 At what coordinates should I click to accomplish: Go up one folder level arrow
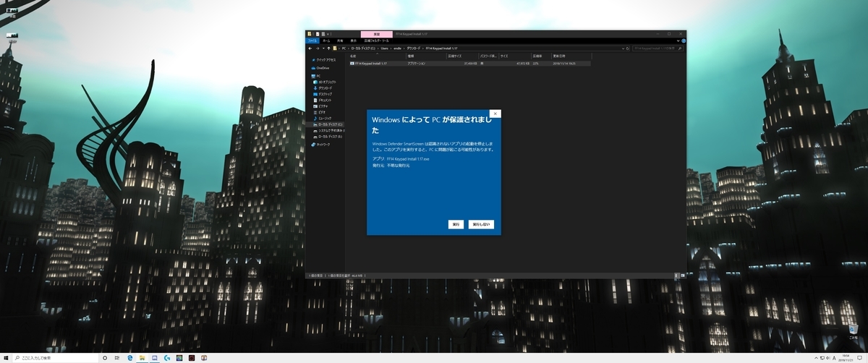(x=328, y=48)
